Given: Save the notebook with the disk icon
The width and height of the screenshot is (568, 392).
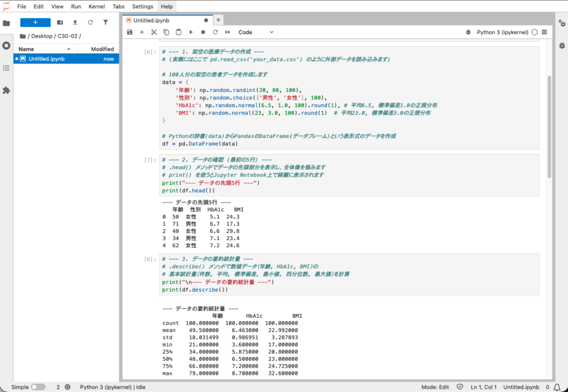Looking at the screenshot, I should coord(130,32).
